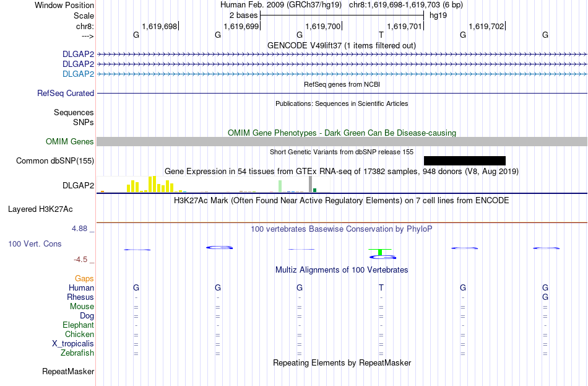The image size is (588, 386).
Task: Select the Scale track label
Action: [x=84, y=15]
